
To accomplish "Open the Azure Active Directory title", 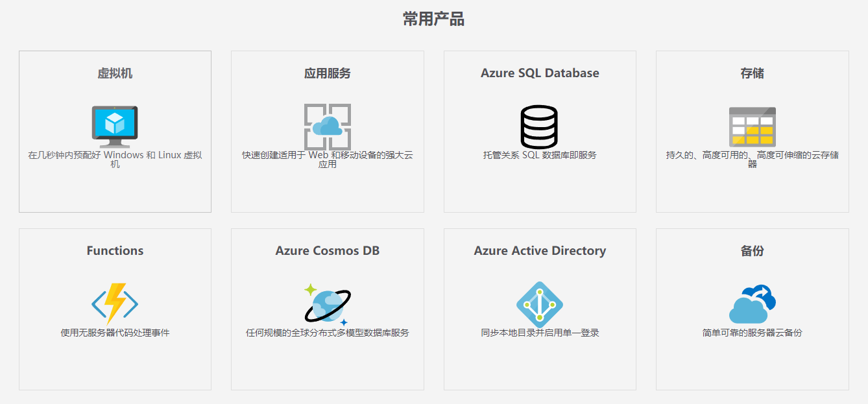I will 540,251.
